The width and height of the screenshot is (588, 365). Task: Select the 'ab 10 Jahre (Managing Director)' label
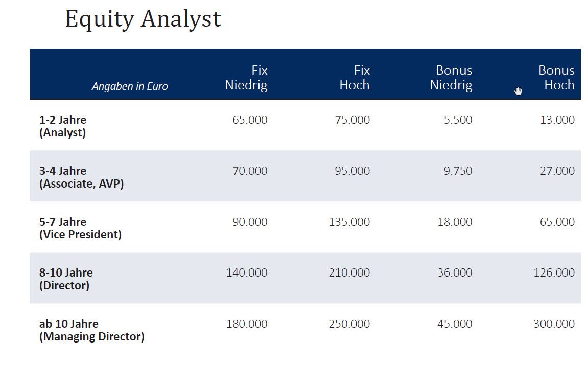pos(91,330)
